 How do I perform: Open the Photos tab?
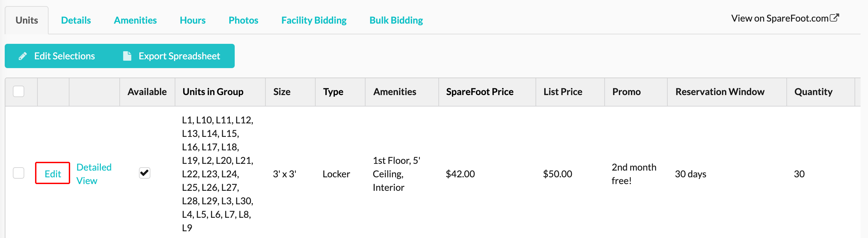click(243, 20)
